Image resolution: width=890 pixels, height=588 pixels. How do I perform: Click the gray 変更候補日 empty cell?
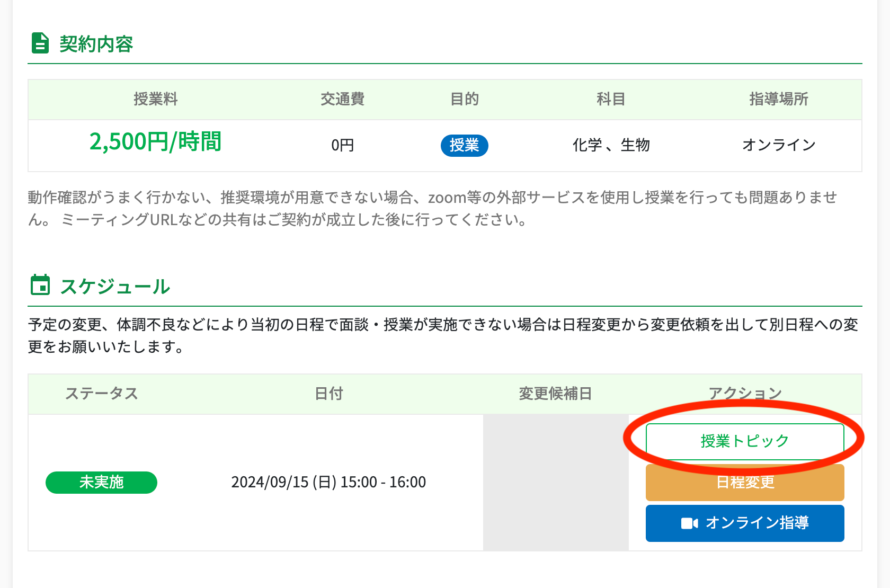(556, 483)
